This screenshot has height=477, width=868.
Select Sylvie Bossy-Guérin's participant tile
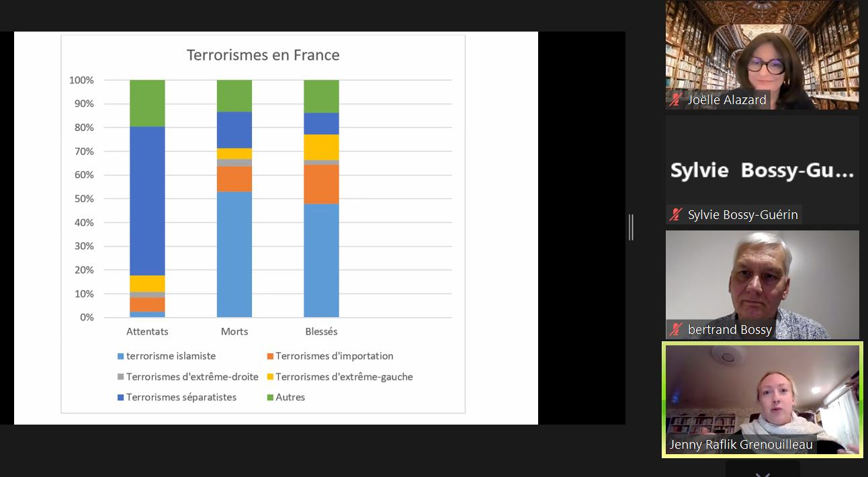[762, 168]
